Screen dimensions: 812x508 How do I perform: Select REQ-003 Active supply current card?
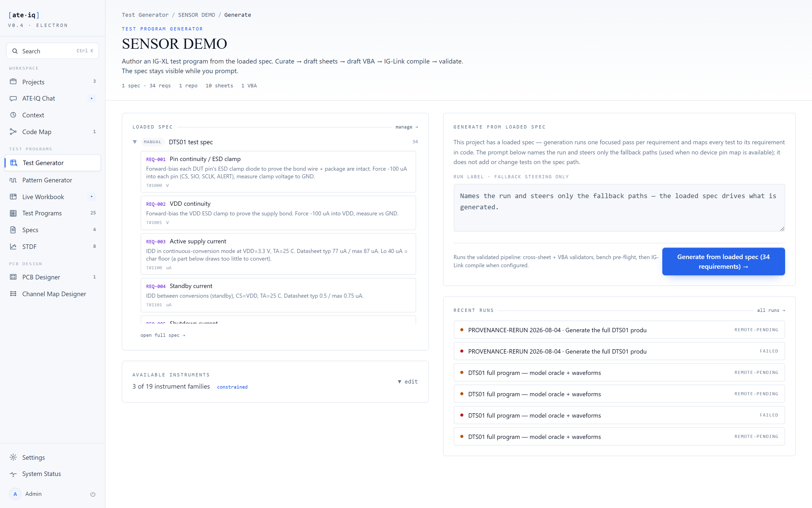[278, 254]
